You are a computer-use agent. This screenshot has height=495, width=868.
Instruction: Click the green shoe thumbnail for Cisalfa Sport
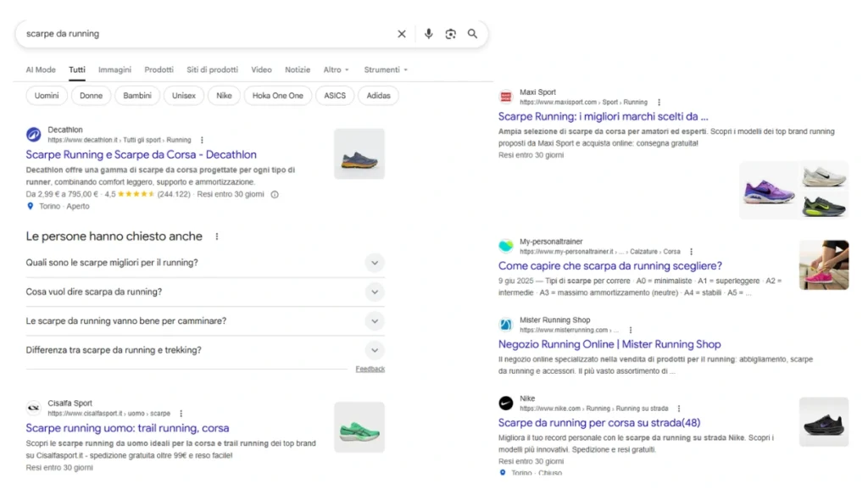359,428
